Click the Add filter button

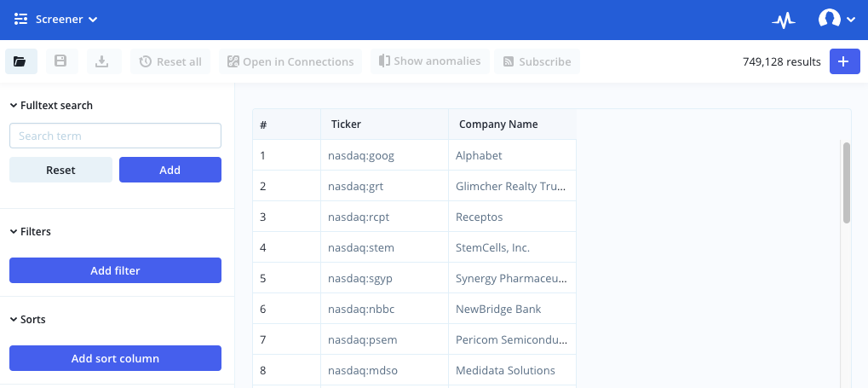tap(115, 270)
